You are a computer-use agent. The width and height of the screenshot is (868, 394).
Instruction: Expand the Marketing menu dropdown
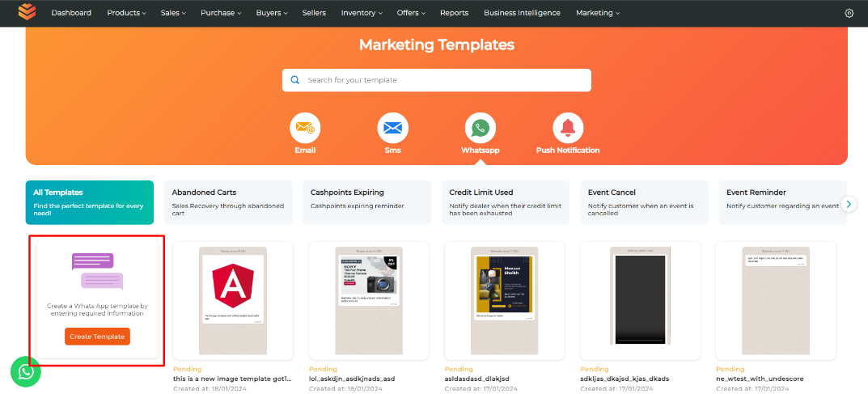(597, 13)
